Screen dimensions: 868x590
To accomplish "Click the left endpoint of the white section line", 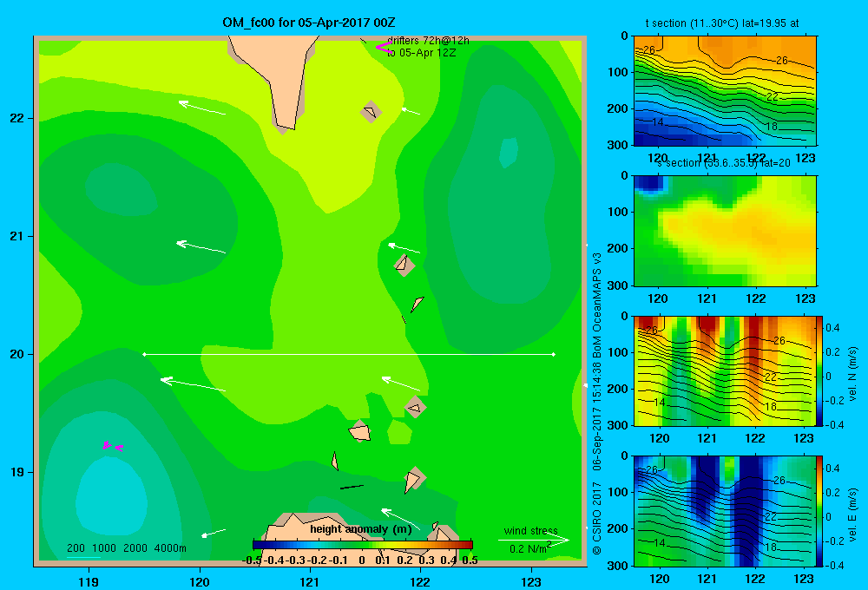I will point(144,354).
